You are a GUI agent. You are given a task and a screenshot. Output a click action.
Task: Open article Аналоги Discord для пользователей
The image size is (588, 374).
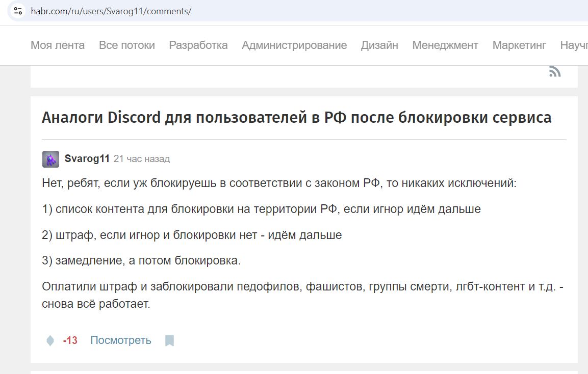click(297, 118)
